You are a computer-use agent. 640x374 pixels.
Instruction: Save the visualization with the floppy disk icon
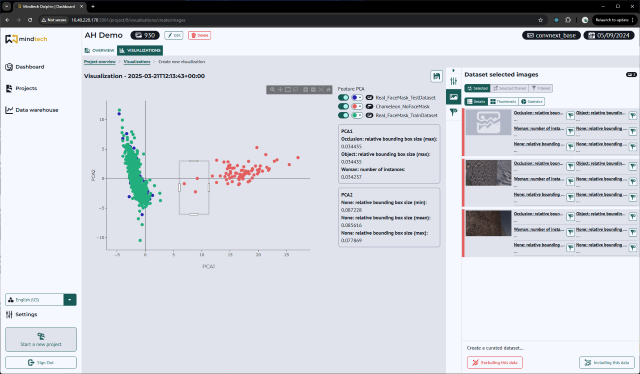click(x=436, y=76)
